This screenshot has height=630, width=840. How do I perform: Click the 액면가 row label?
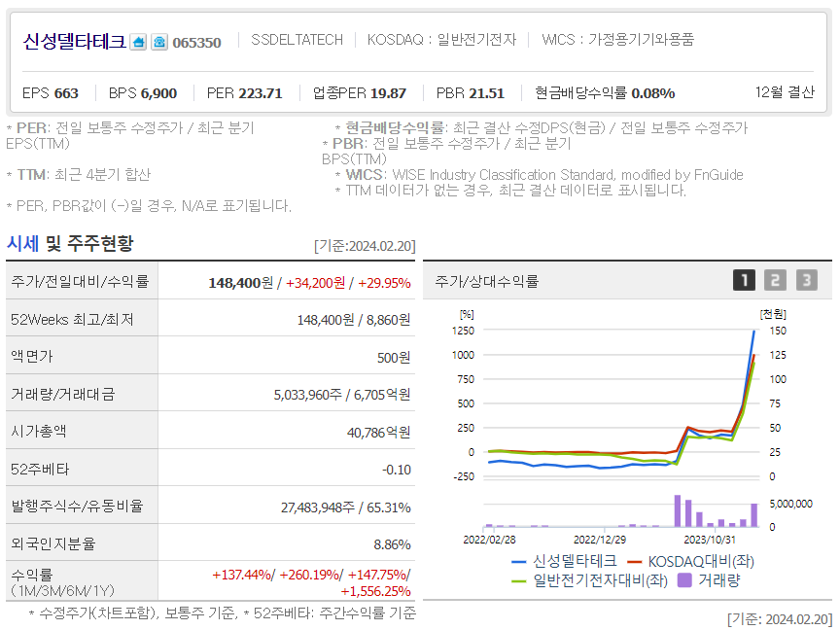[x=32, y=356]
